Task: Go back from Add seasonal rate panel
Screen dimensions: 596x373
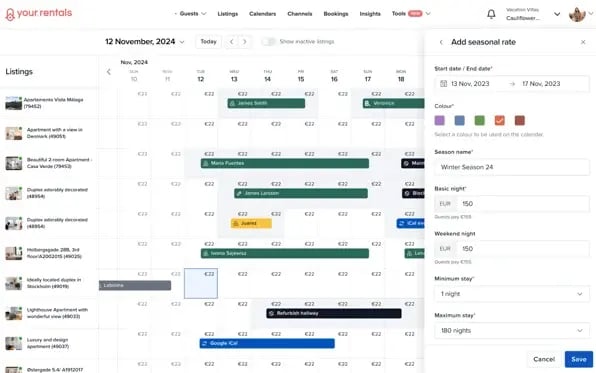Action: coord(441,42)
